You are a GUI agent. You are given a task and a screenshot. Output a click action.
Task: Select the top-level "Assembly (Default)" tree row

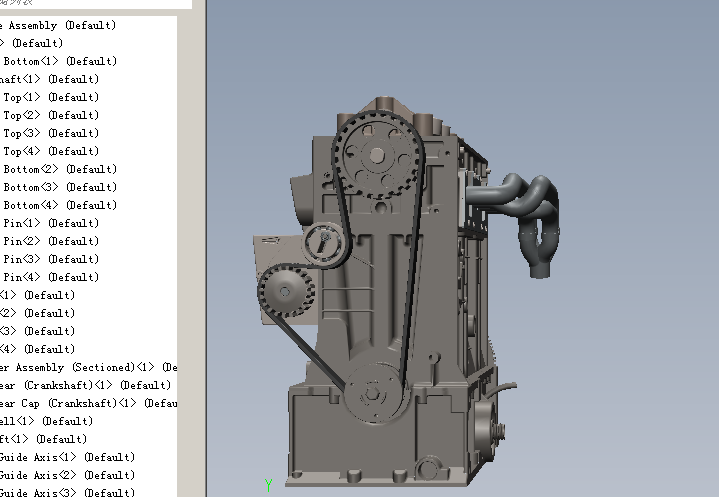point(58,25)
